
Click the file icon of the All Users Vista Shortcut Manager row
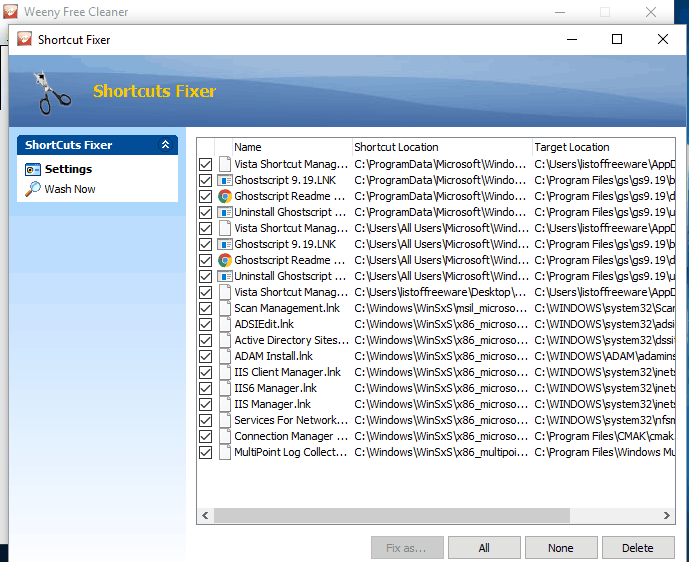225,228
